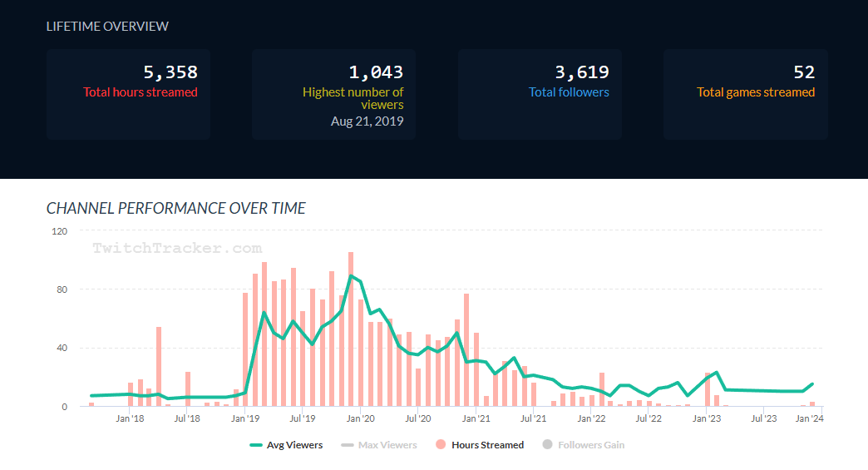Click the 52 games streamed value
The height and width of the screenshot is (470, 868).
pyautogui.click(x=804, y=72)
